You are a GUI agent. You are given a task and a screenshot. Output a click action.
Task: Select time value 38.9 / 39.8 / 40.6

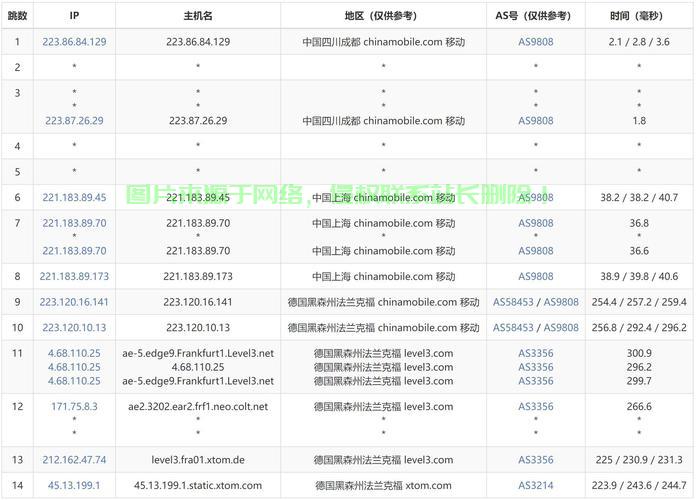639,276
